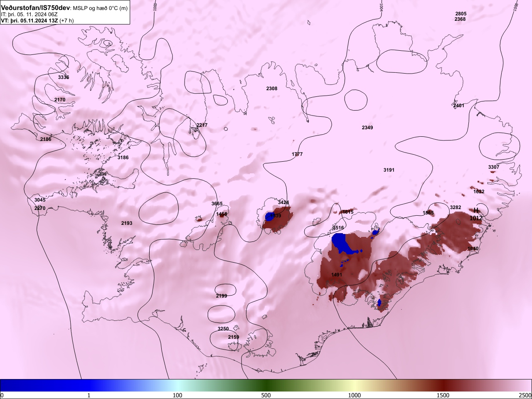Click the pressure value 1012
This screenshot has height=399, width=532.
[476, 218]
